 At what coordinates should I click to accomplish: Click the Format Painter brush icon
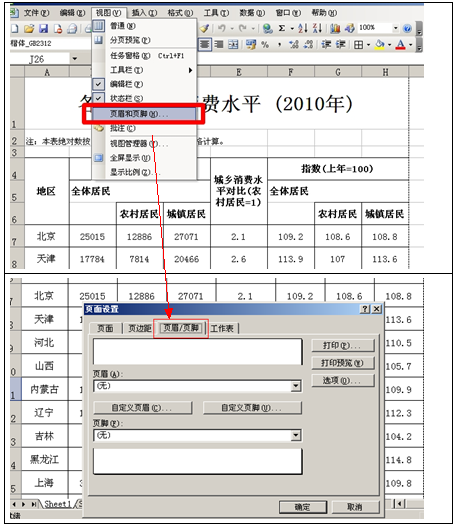[x=204, y=28]
